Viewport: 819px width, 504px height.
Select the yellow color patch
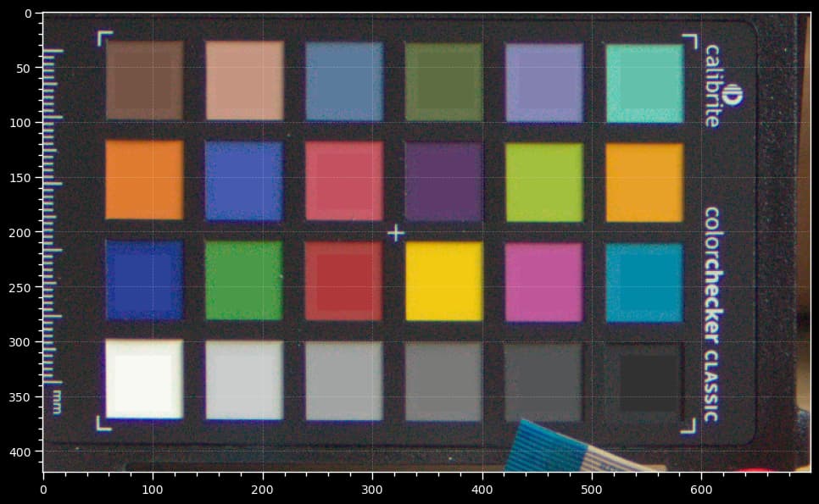(x=444, y=281)
